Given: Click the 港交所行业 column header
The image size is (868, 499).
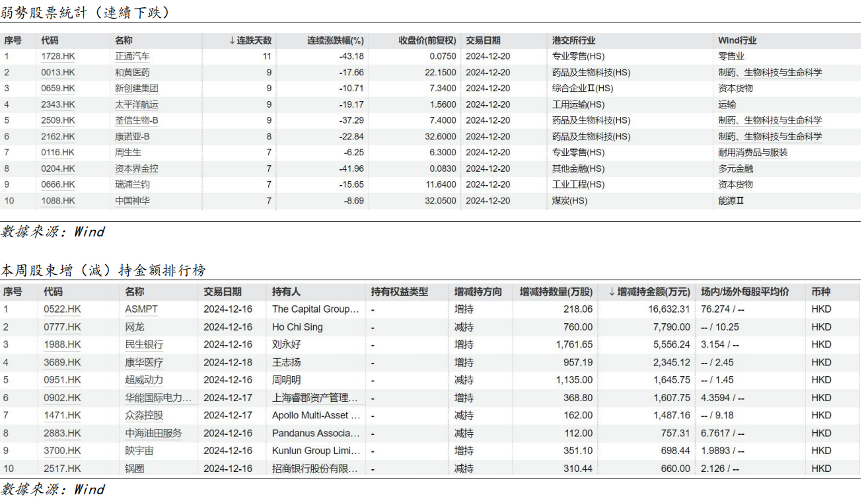Looking at the screenshot, I should pos(573,40).
